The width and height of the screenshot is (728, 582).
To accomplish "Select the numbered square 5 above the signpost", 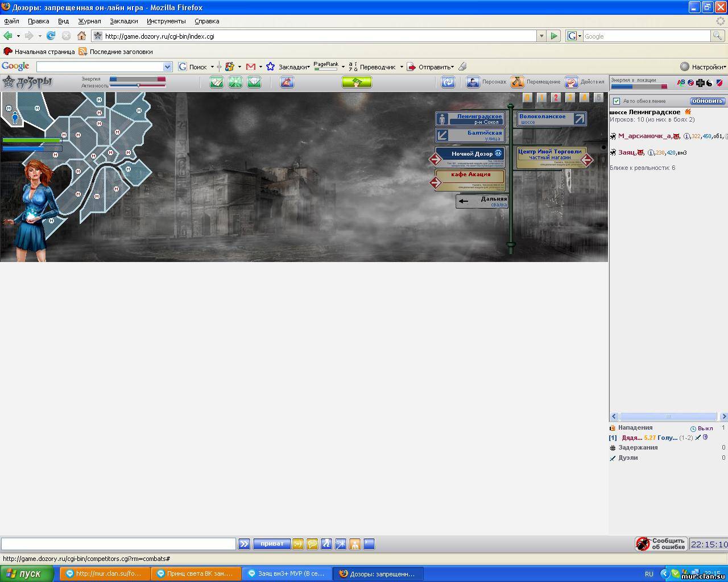I will pos(598,98).
